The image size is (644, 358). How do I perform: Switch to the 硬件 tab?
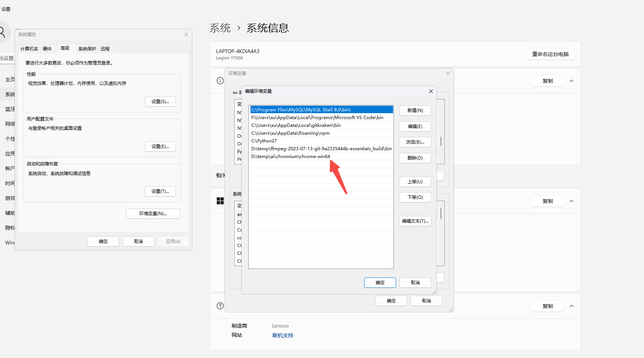(48, 48)
